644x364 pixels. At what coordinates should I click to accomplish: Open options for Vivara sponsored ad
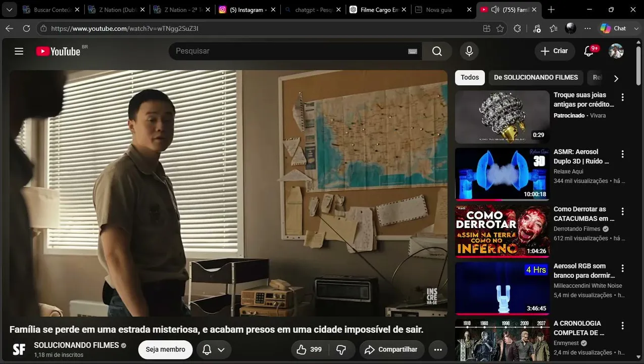click(623, 97)
